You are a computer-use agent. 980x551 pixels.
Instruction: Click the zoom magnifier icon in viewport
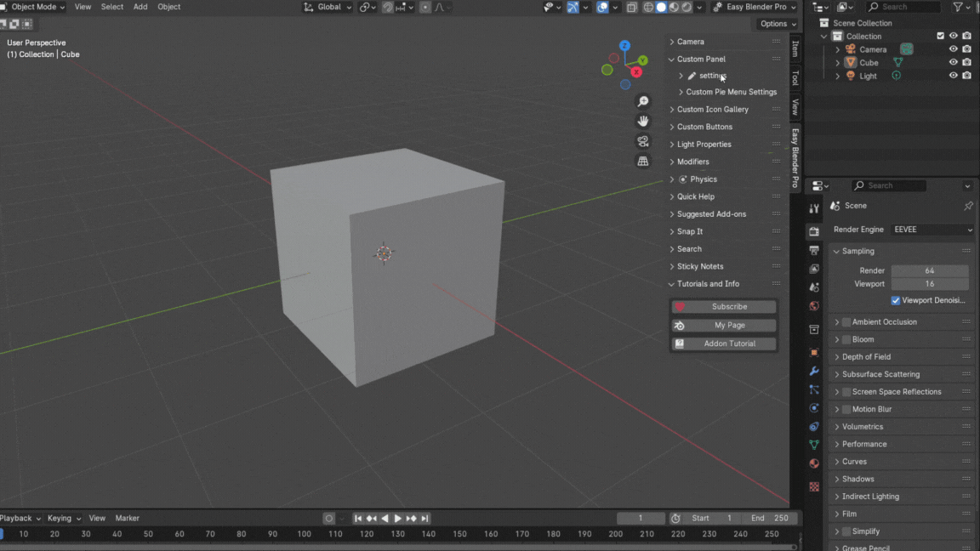click(643, 102)
